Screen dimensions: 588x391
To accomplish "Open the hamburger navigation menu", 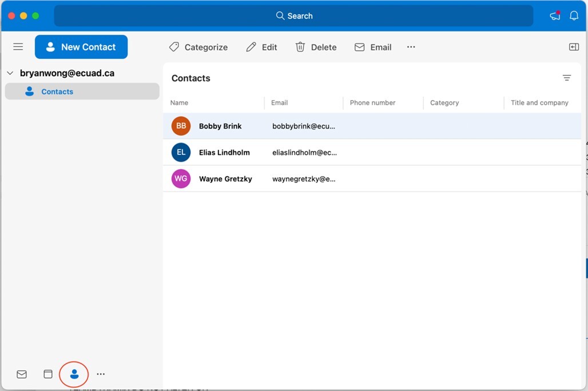I will tap(18, 47).
